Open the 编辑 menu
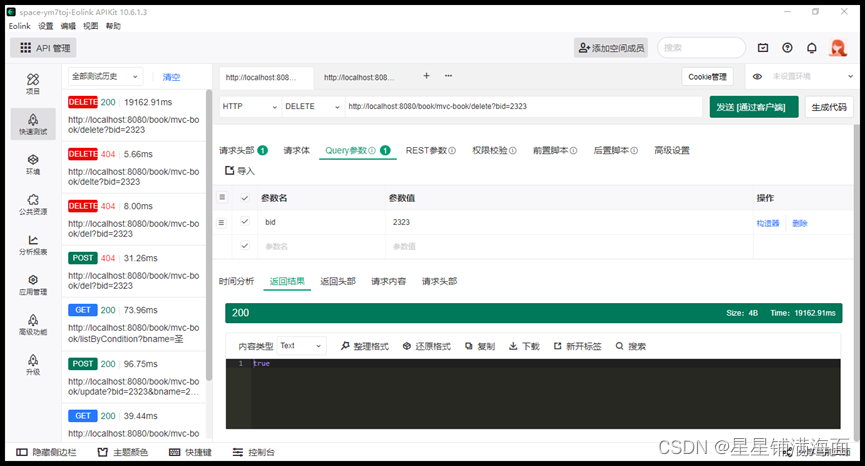 click(68, 26)
